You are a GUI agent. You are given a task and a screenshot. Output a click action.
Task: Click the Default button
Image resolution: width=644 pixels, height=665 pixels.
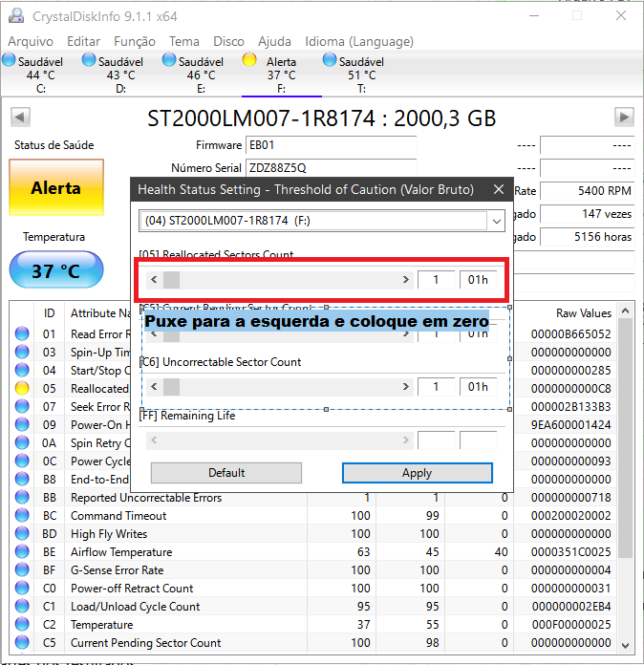[x=226, y=472]
